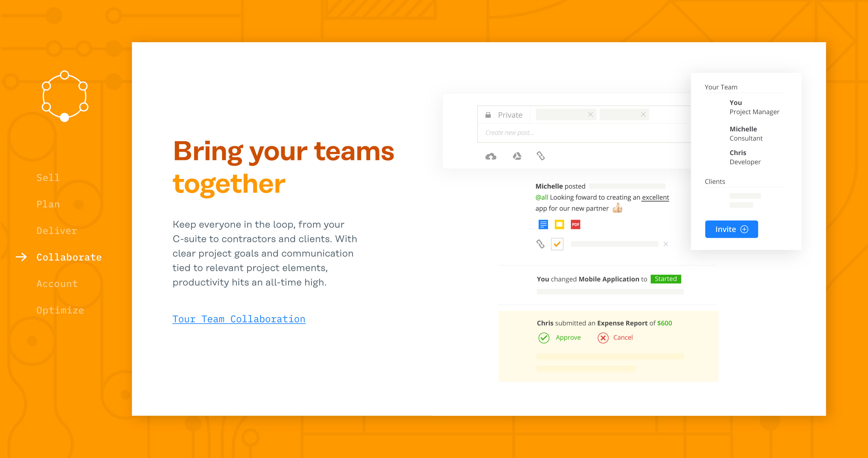This screenshot has width=868, height=458.
Task: Click the Private post dropdown
Action: click(504, 114)
